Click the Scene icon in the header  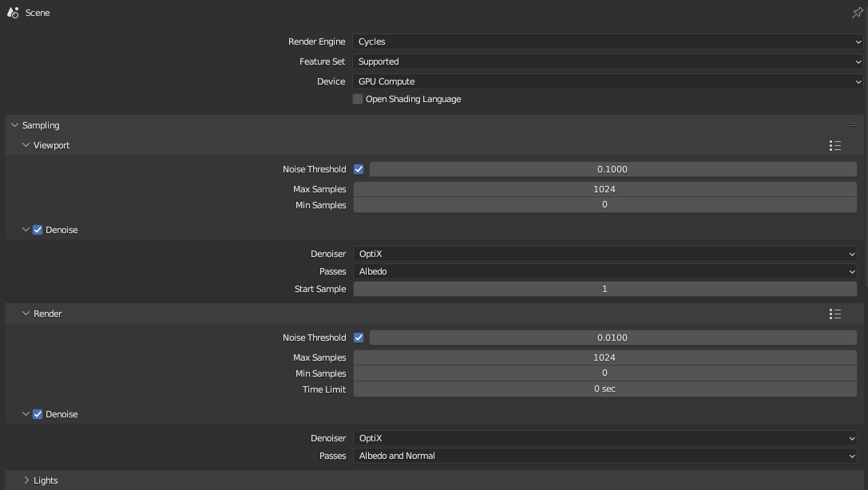click(13, 13)
